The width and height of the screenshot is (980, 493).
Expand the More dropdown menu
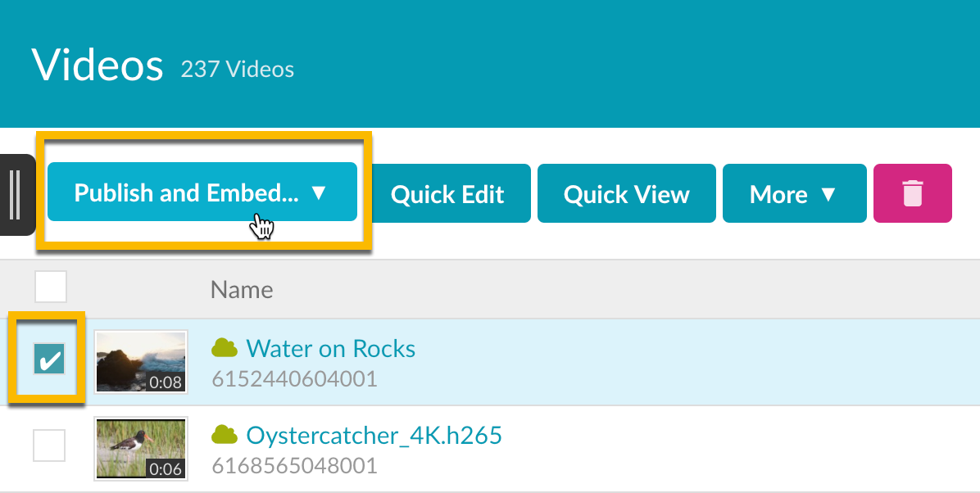[793, 194]
